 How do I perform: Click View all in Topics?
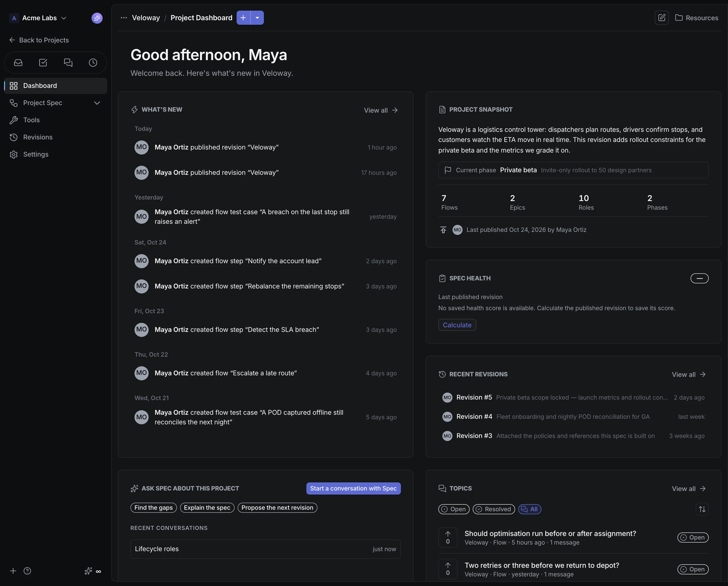click(x=689, y=489)
